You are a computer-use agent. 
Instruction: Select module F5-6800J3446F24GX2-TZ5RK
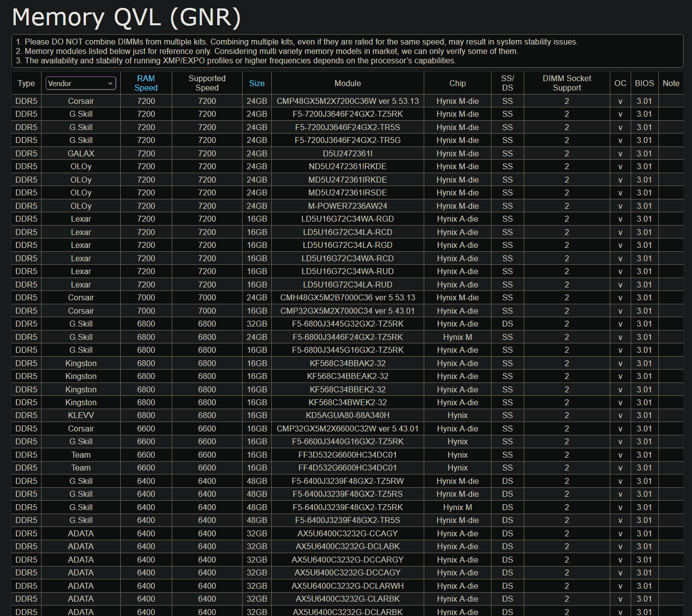tap(347, 337)
